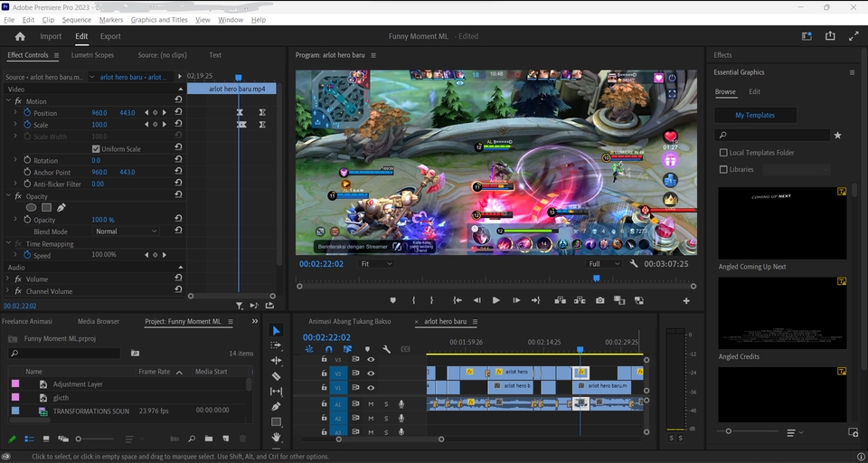
Task: Select the Rectangle tool
Action: [277, 422]
